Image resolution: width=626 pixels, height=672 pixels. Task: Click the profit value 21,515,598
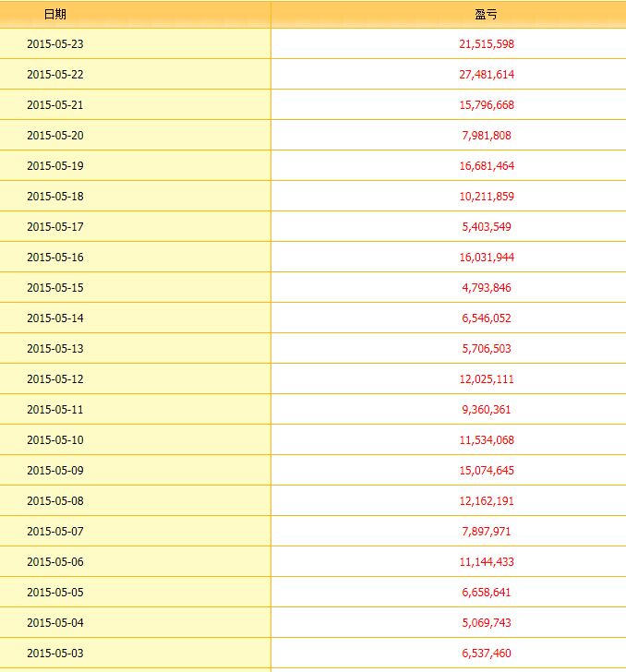click(x=487, y=43)
